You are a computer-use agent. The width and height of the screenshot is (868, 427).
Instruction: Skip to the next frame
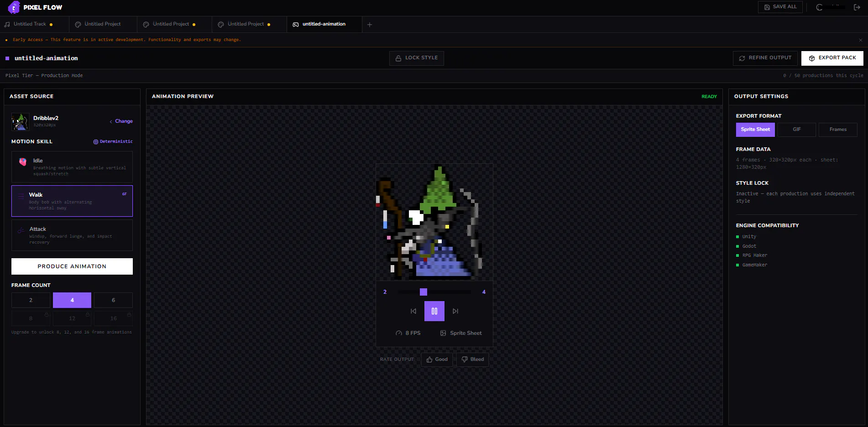click(x=455, y=311)
